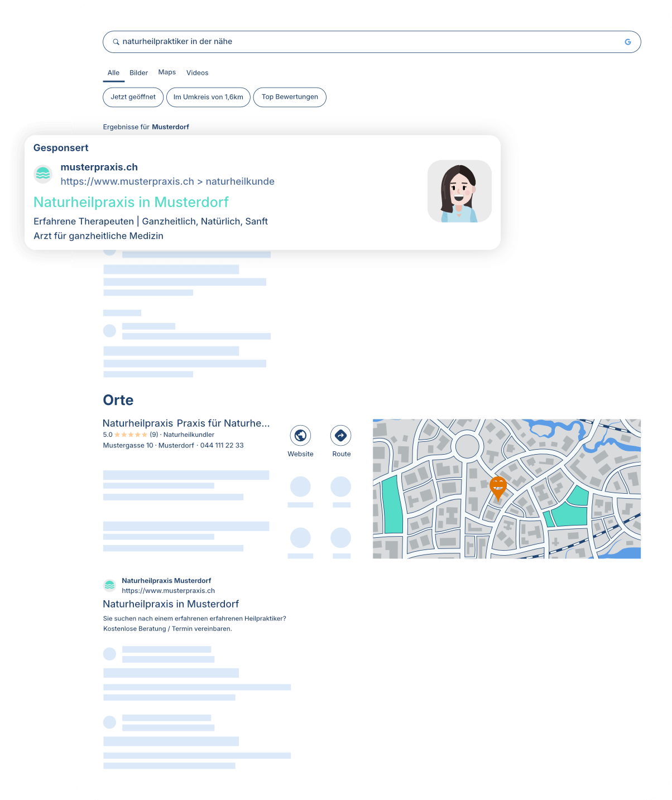This screenshot has width=672, height=800.
Task: Enable the "Im Umkreis von 1,6km" filter
Action: tap(208, 97)
